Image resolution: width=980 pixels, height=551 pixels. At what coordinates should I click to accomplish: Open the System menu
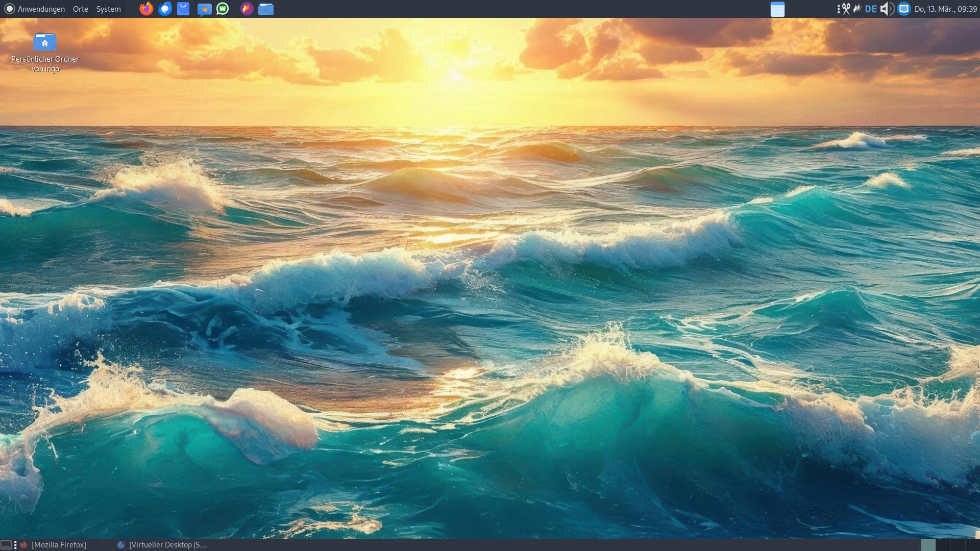tap(108, 9)
